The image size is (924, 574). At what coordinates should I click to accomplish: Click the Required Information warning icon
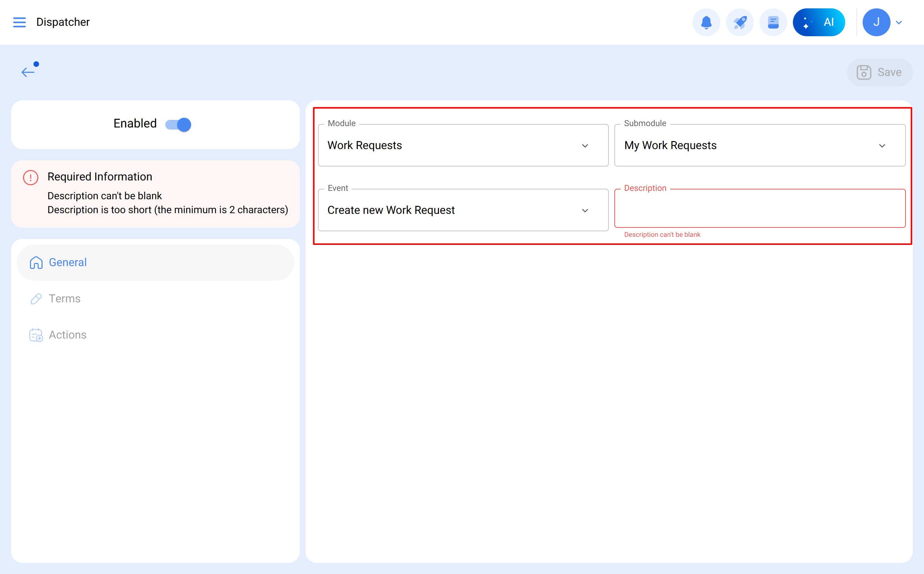pos(30,177)
